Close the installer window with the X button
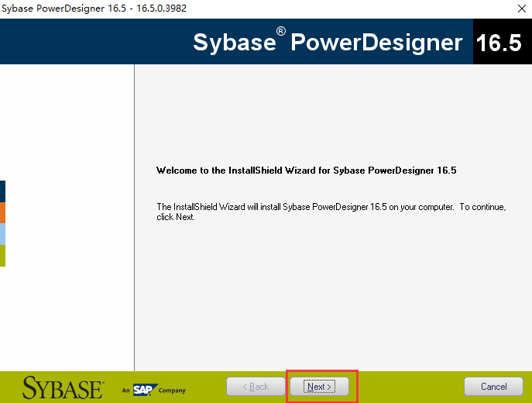This screenshot has height=403, width=532. pyautogui.click(x=522, y=9)
